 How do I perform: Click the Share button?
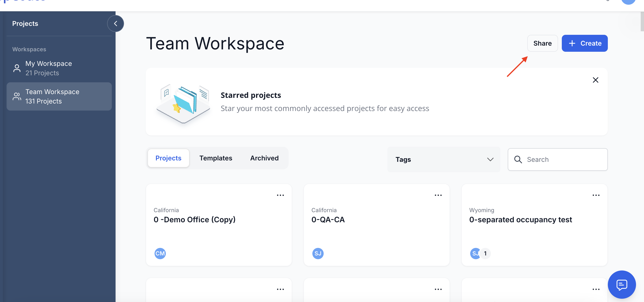pyautogui.click(x=542, y=43)
